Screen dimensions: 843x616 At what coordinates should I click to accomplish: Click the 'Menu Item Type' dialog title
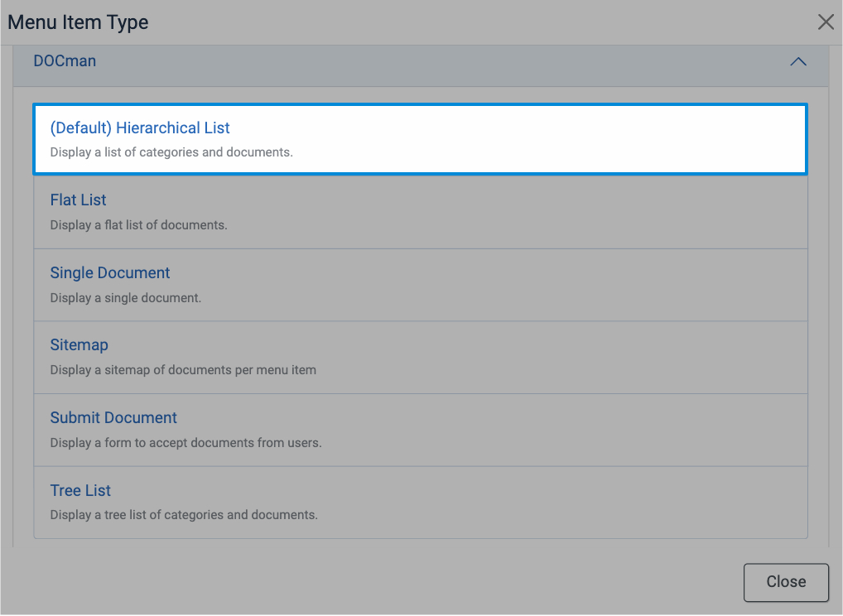tap(78, 22)
